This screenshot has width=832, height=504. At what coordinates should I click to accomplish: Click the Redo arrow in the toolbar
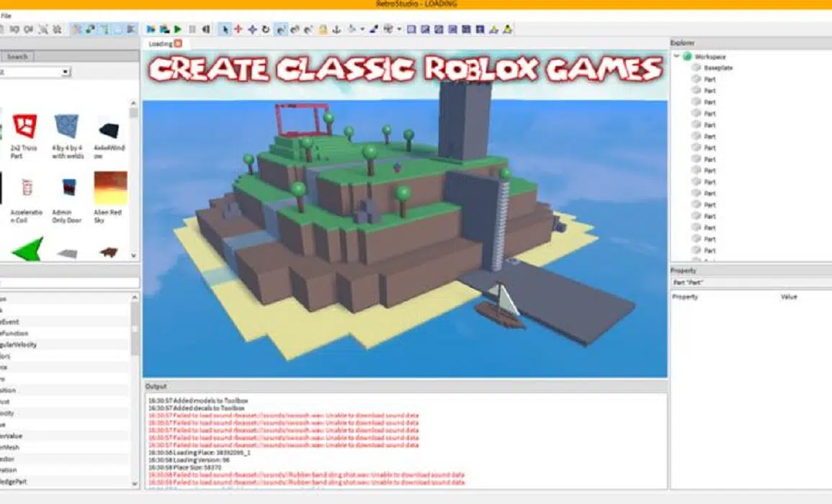click(29, 30)
